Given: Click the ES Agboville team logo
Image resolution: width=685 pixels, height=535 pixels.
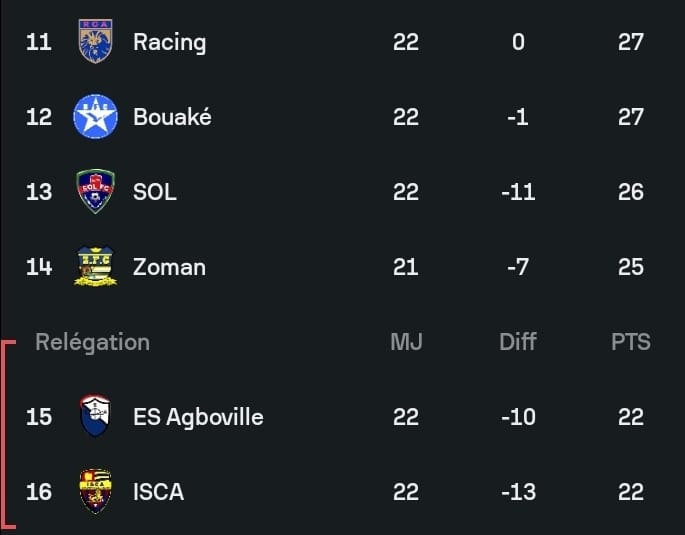Looking at the screenshot, I should click(x=95, y=417).
